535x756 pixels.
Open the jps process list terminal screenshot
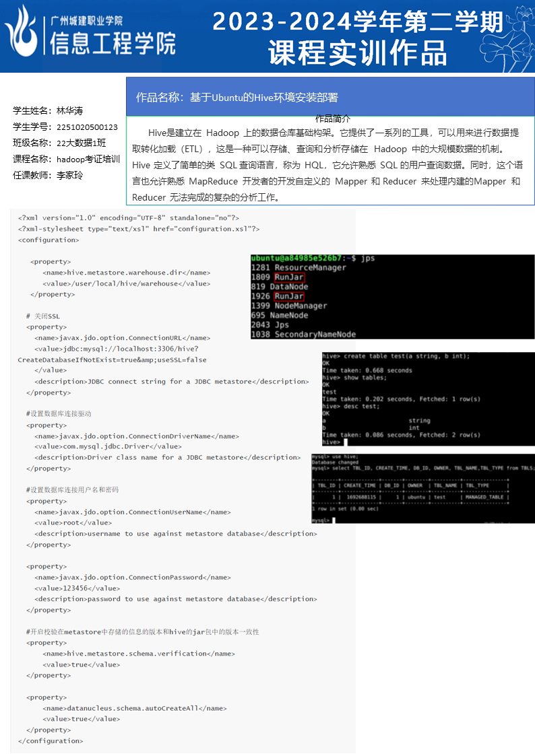coord(392,297)
